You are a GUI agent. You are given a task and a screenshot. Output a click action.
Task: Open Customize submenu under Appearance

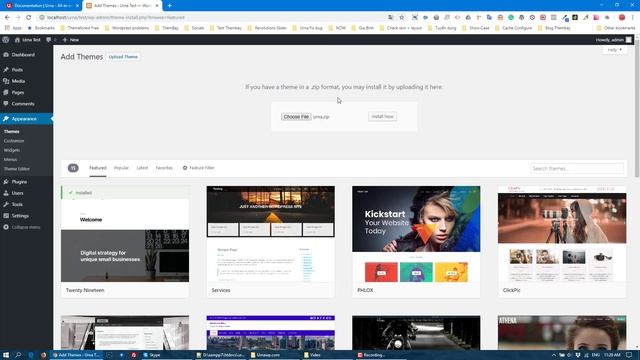click(x=14, y=141)
